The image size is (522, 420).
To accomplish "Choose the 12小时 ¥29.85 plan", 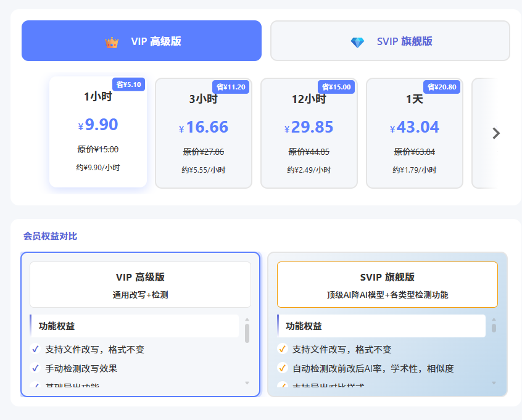I will tap(309, 134).
